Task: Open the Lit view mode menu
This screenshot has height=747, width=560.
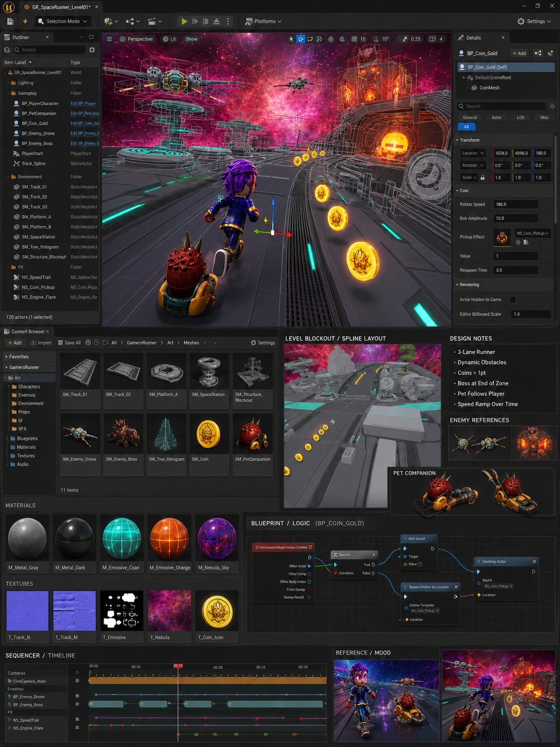Action: click(x=170, y=39)
